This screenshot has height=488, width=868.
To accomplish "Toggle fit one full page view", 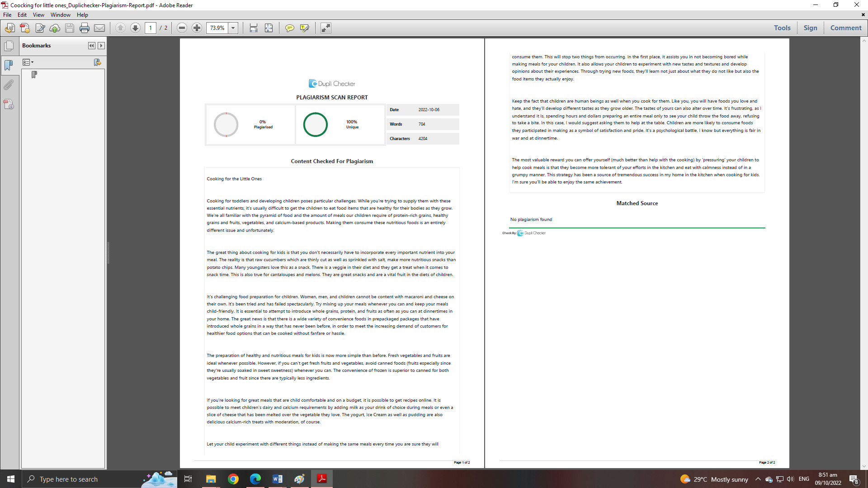I will pyautogui.click(x=269, y=28).
